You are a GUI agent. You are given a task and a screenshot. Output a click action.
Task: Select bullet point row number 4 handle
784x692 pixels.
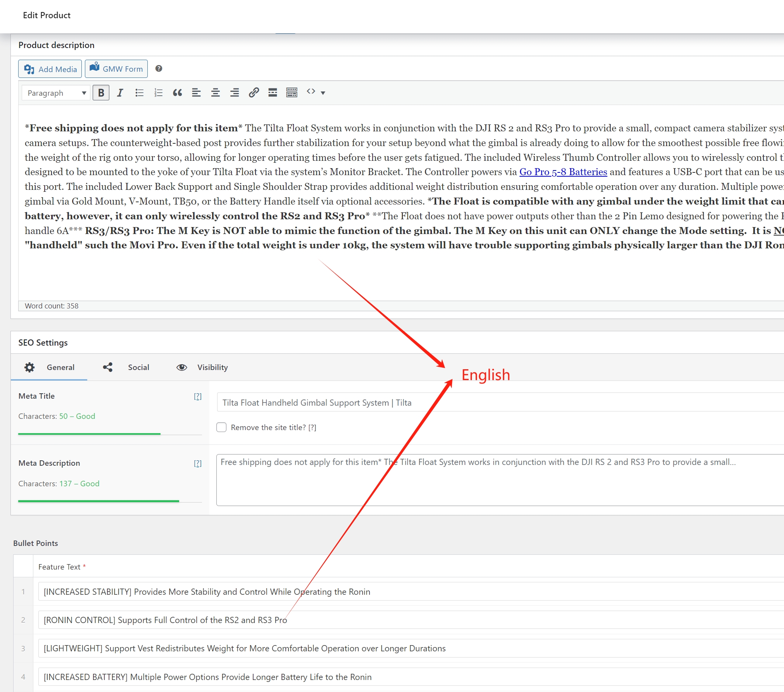(23, 677)
